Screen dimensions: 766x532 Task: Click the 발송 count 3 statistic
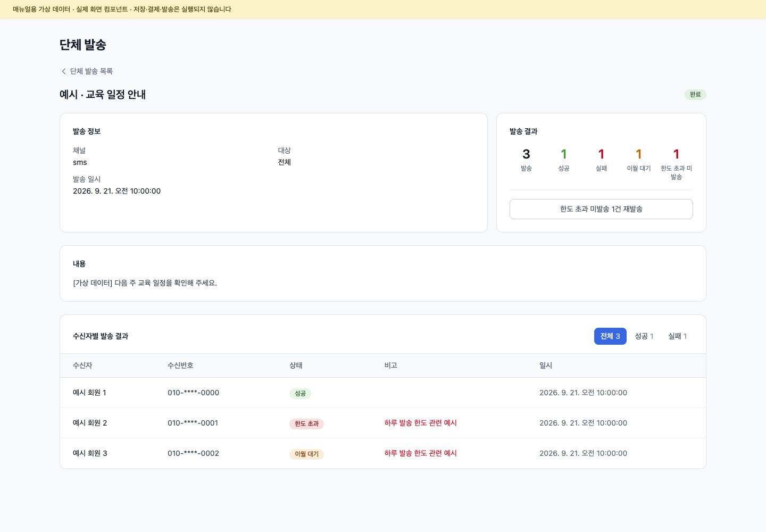point(526,160)
